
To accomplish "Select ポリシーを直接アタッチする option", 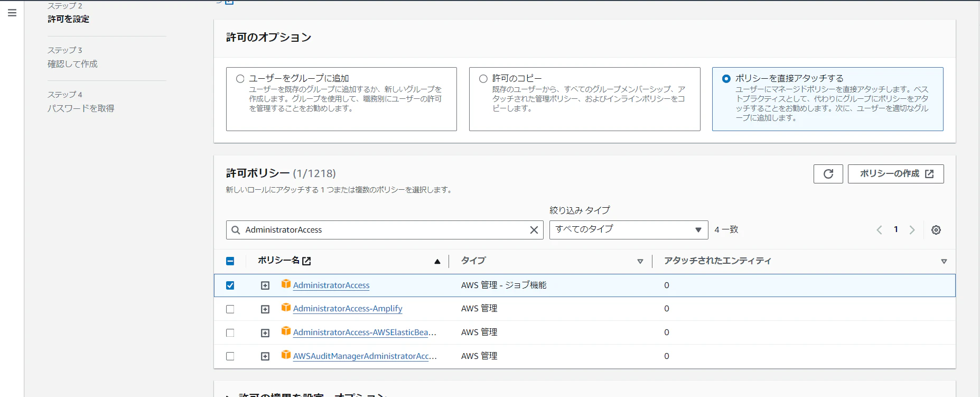I will [x=726, y=79].
